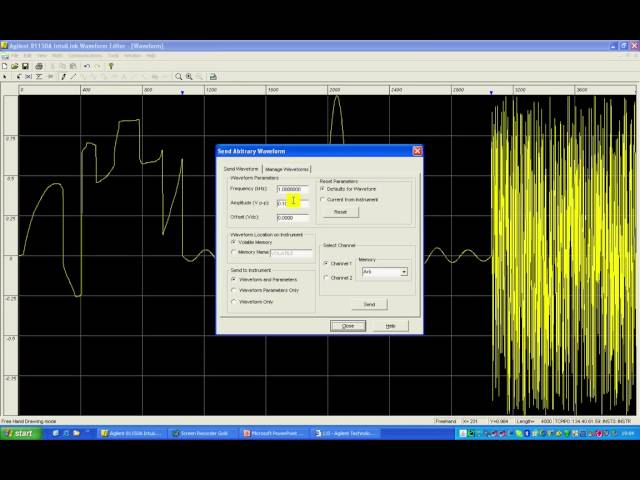The height and width of the screenshot is (480, 640).
Task: Click the Open file folder icon
Action: pyautogui.click(x=15, y=66)
